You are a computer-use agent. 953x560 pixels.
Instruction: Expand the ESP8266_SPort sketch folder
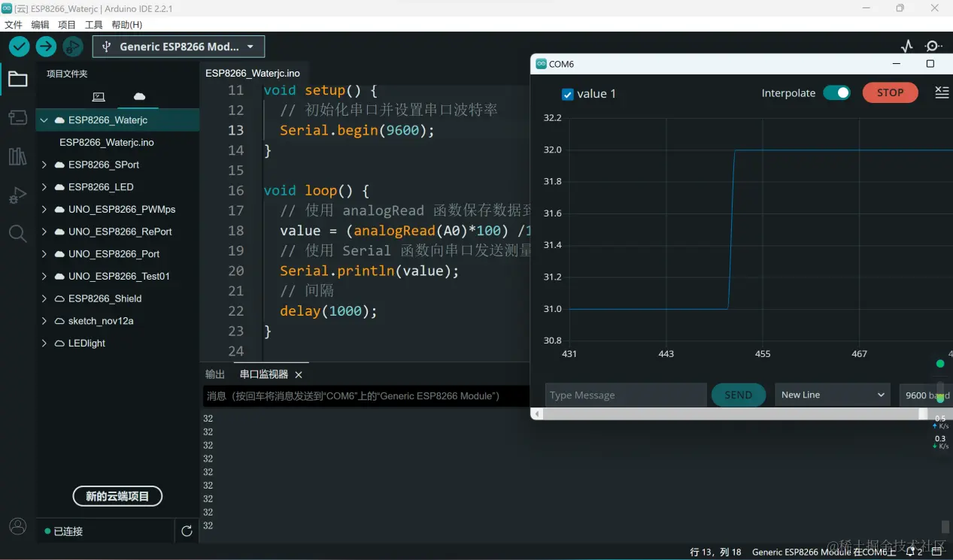[x=44, y=165]
